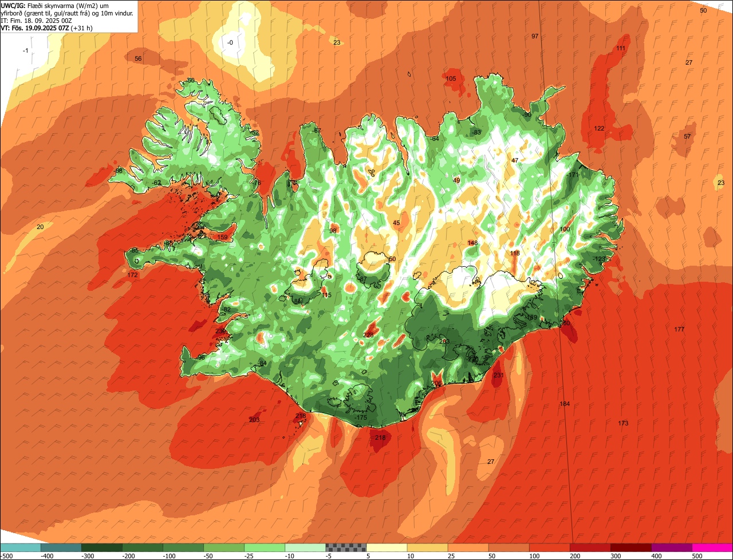Pick the light green swatch between -25 and -10
This screenshot has width=733, height=560.
coord(265,547)
